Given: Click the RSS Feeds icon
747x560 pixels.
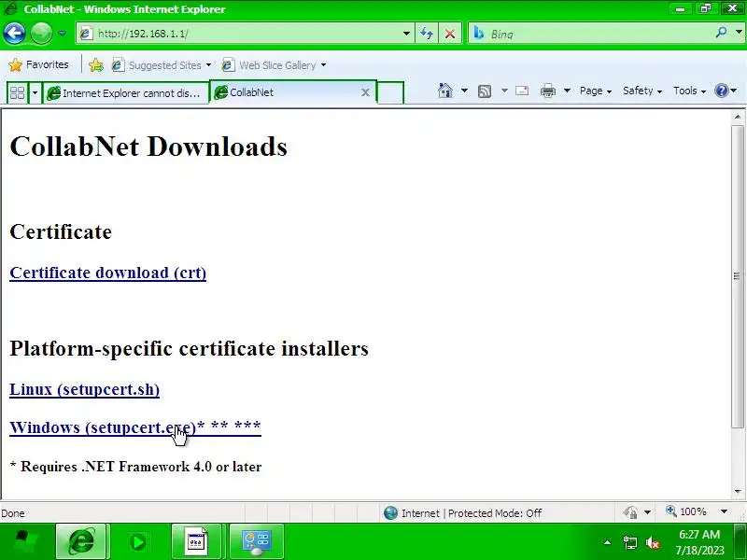Looking at the screenshot, I should pyautogui.click(x=485, y=91).
